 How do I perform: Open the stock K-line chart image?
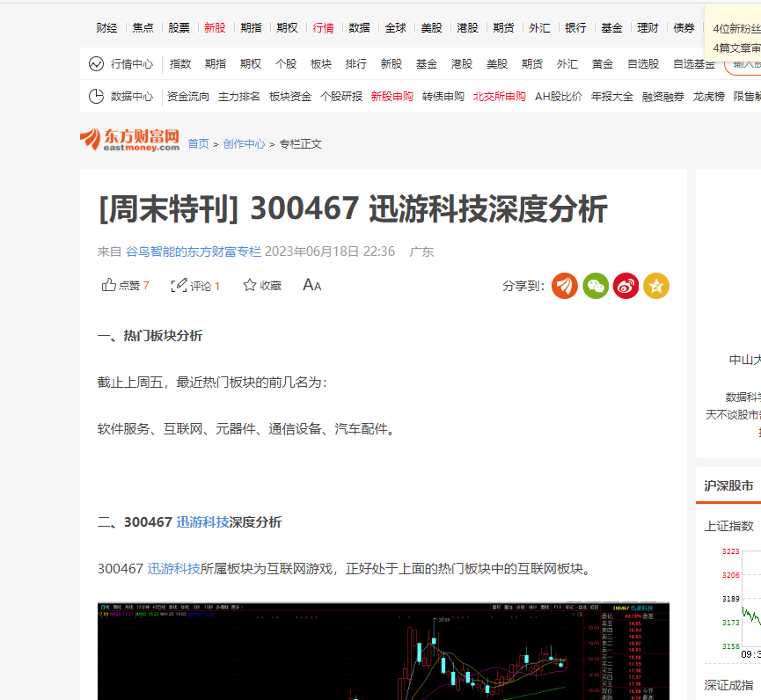[x=384, y=651]
